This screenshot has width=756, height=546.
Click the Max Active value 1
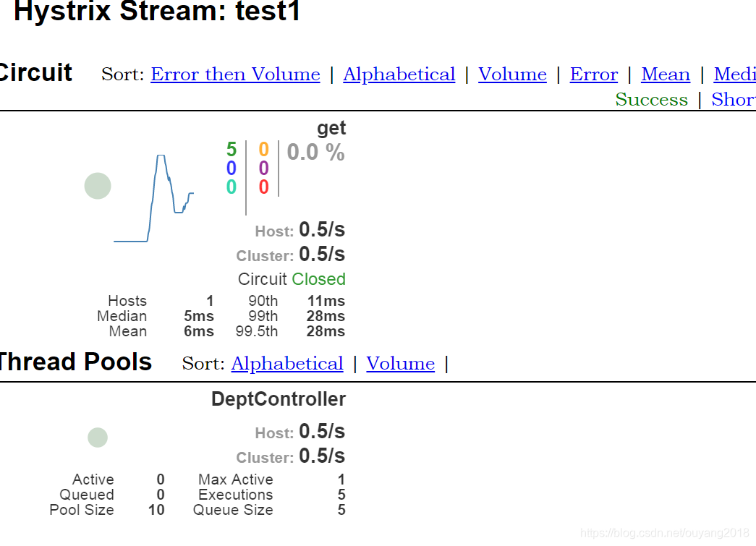341,479
